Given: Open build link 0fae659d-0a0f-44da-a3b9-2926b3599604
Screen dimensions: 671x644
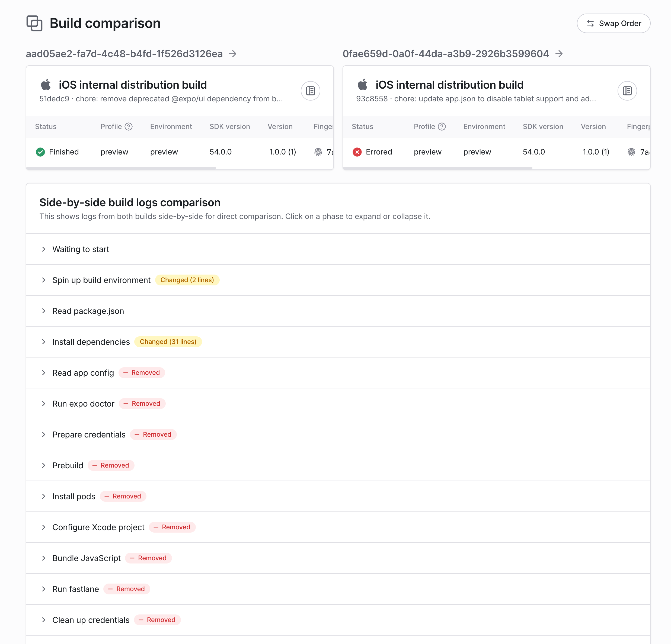Looking at the screenshot, I should coord(445,54).
